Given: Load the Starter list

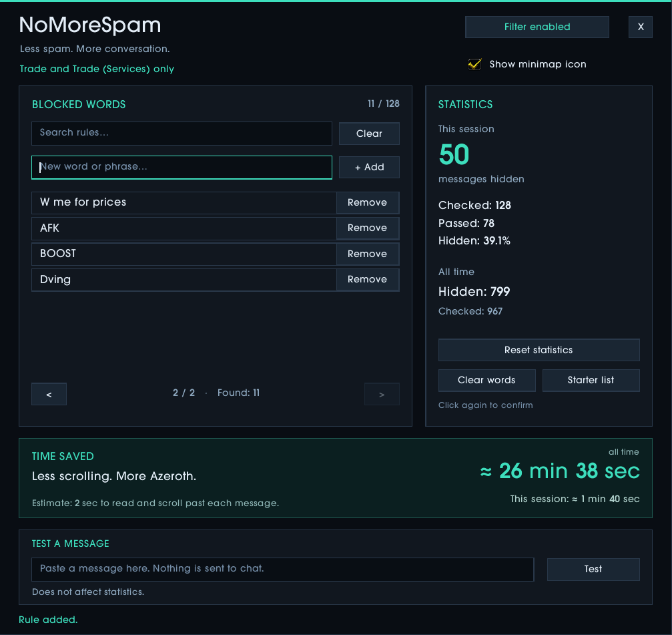Looking at the screenshot, I should coord(591,381).
